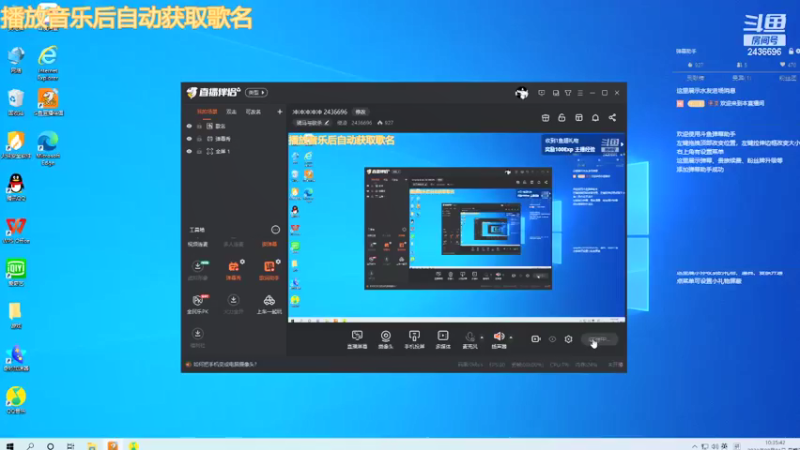800x450 pixels.
Task: Toggle eye visibility of second source row
Action: [x=189, y=139]
